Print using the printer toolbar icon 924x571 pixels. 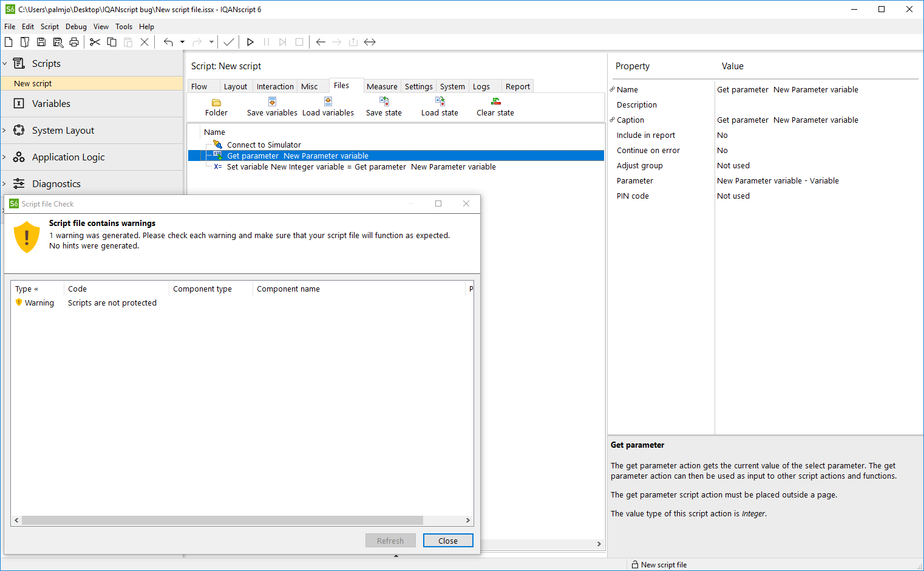tap(74, 42)
